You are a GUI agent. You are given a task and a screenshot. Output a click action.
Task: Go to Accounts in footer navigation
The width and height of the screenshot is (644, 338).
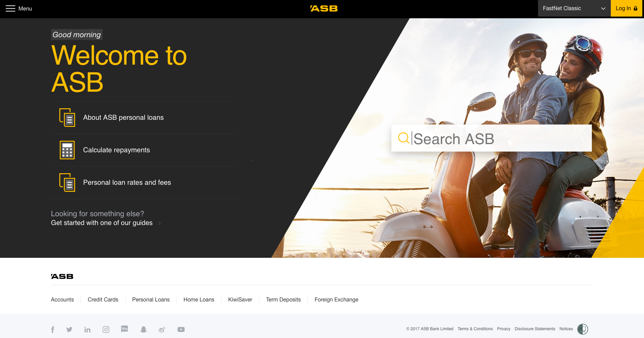pyautogui.click(x=62, y=299)
